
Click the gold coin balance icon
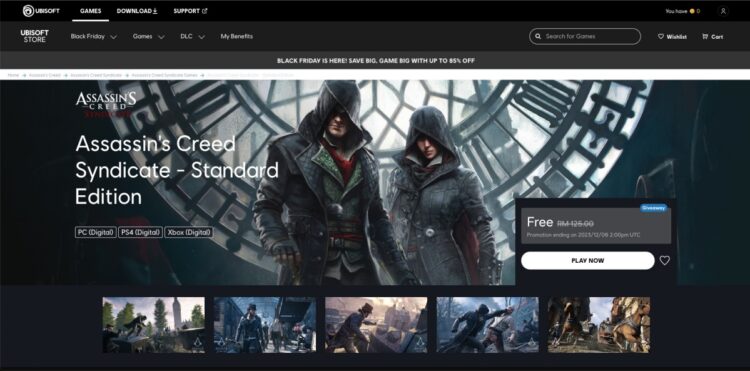point(692,11)
